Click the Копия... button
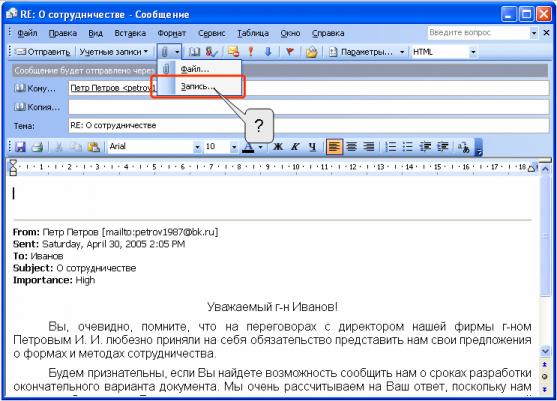Image resolution: width=557 pixels, height=401 pixels. [x=37, y=107]
